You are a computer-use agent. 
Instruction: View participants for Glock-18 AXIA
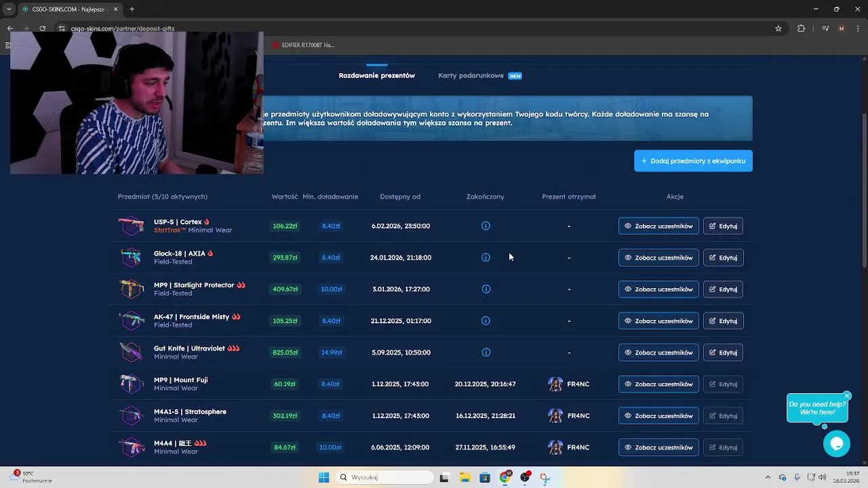[658, 258]
